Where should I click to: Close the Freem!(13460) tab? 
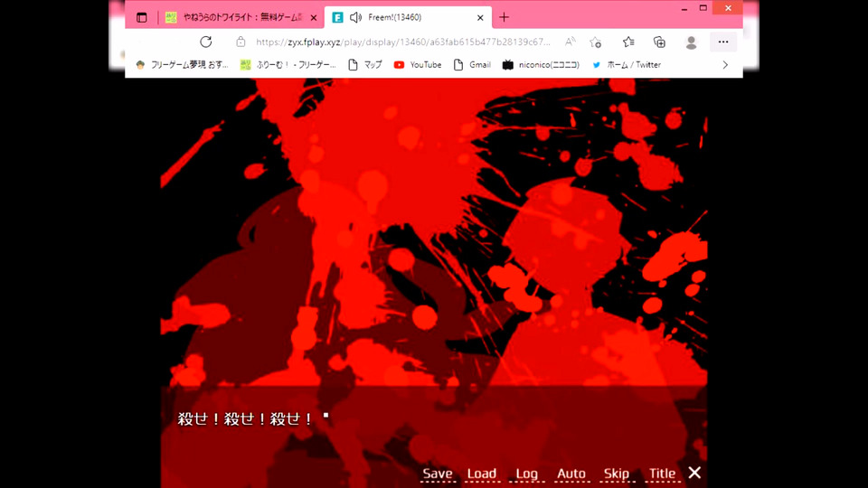coord(480,18)
